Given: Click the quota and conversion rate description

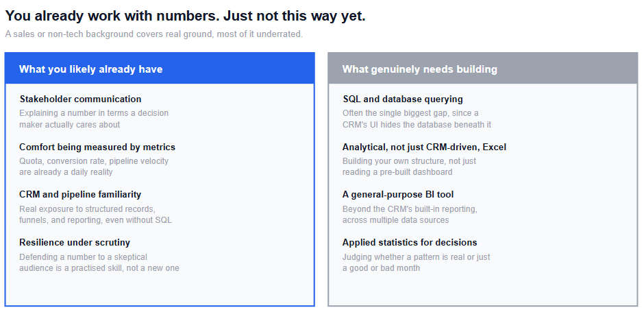Looking at the screenshot, I should coord(94,167).
